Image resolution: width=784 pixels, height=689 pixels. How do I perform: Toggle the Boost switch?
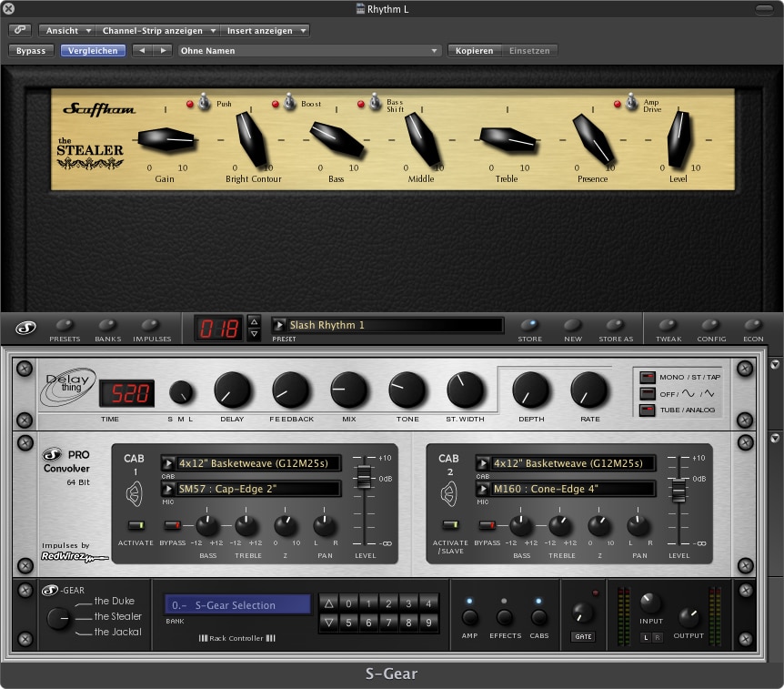289,102
